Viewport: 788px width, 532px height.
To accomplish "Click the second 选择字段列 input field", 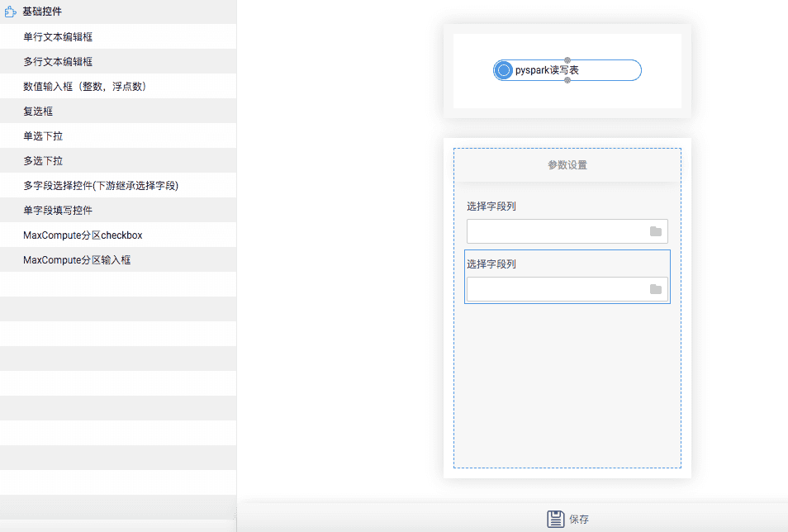I will [567, 289].
